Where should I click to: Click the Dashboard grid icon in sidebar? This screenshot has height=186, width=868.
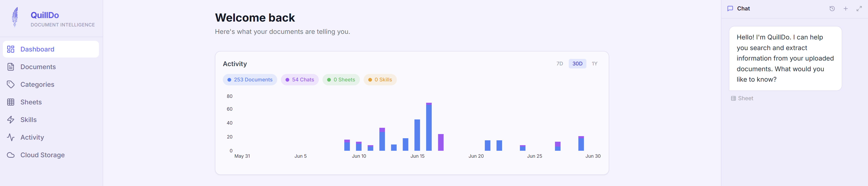(x=11, y=49)
